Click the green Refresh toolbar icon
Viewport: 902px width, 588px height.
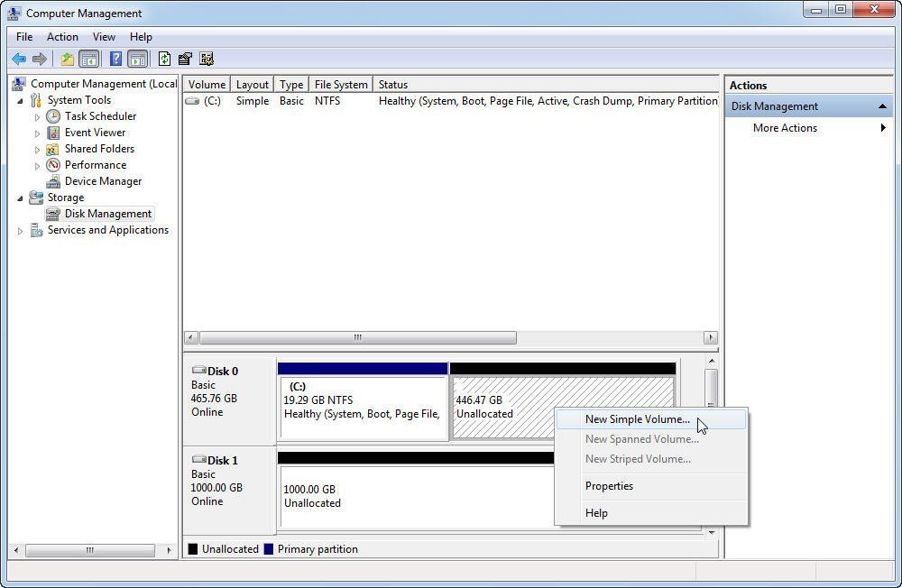164,59
